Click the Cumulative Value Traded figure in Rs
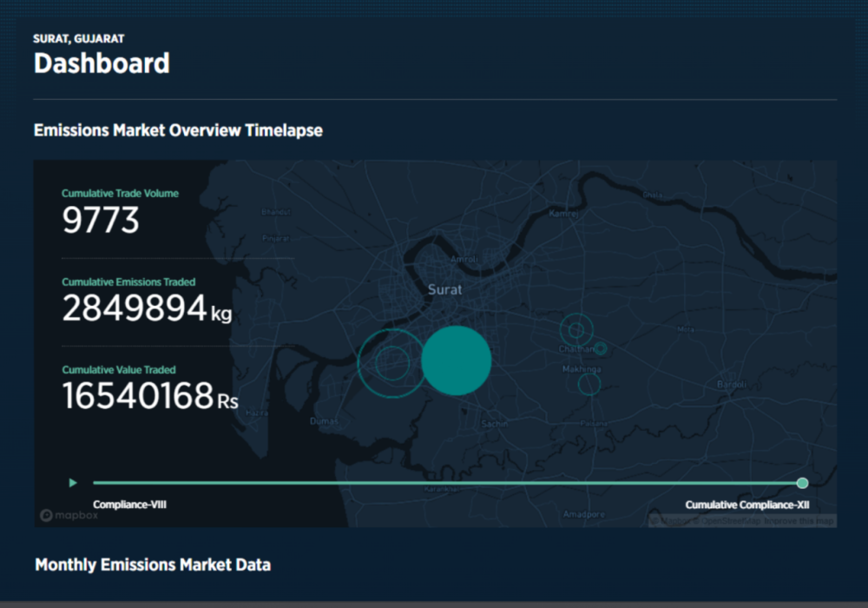The height and width of the screenshot is (608, 868). [x=137, y=396]
